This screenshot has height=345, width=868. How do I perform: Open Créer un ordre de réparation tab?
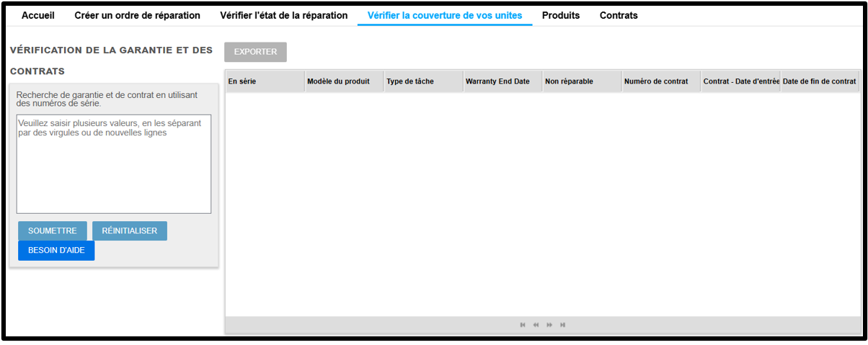point(138,15)
